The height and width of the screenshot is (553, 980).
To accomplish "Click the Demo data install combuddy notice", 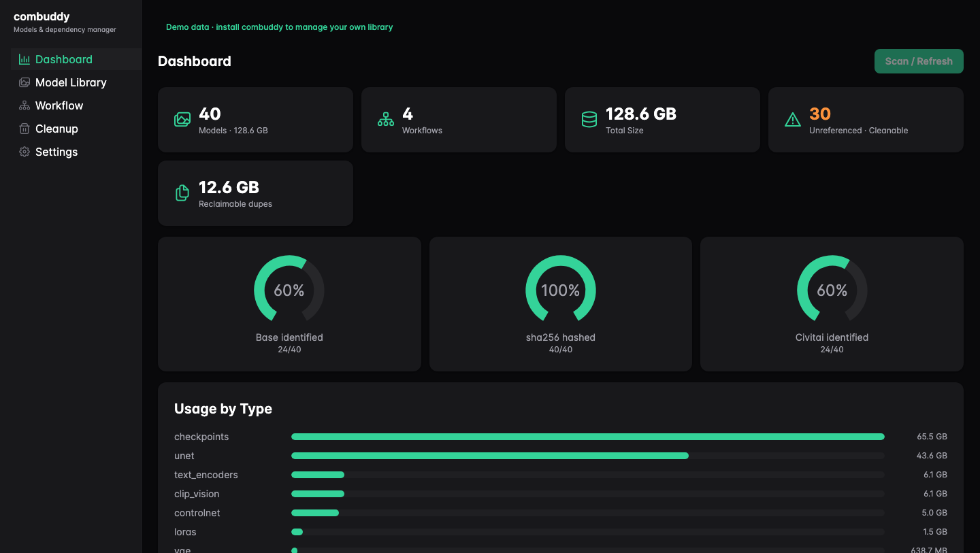I will click(x=280, y=27).
